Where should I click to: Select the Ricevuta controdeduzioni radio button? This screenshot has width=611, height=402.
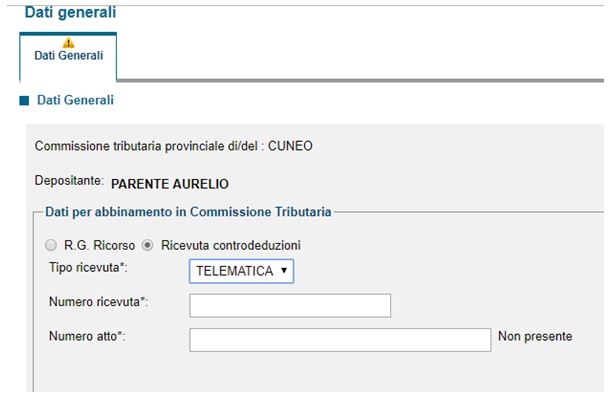147,245
